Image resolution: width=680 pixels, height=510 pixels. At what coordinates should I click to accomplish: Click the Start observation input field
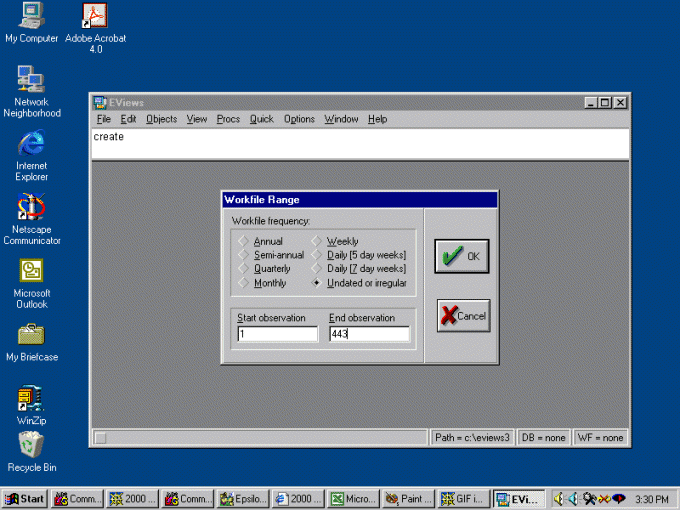click(x=276, y=334)
